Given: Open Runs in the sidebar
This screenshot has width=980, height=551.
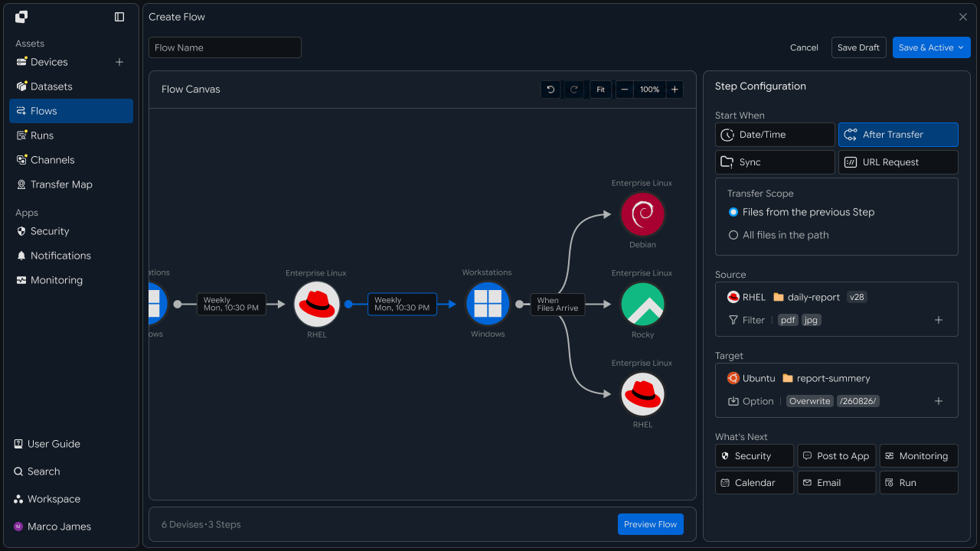Looking at the screenshot, I should (71, 135).
